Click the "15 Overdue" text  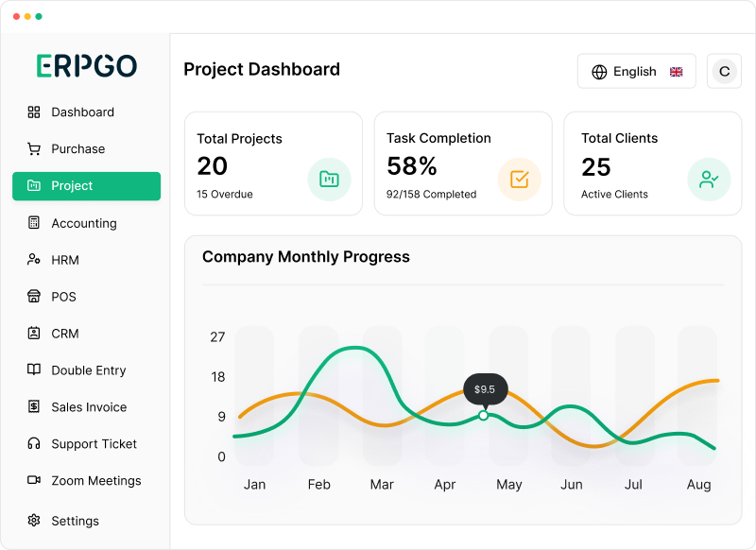pyautogui.click(x=225, y=194)
